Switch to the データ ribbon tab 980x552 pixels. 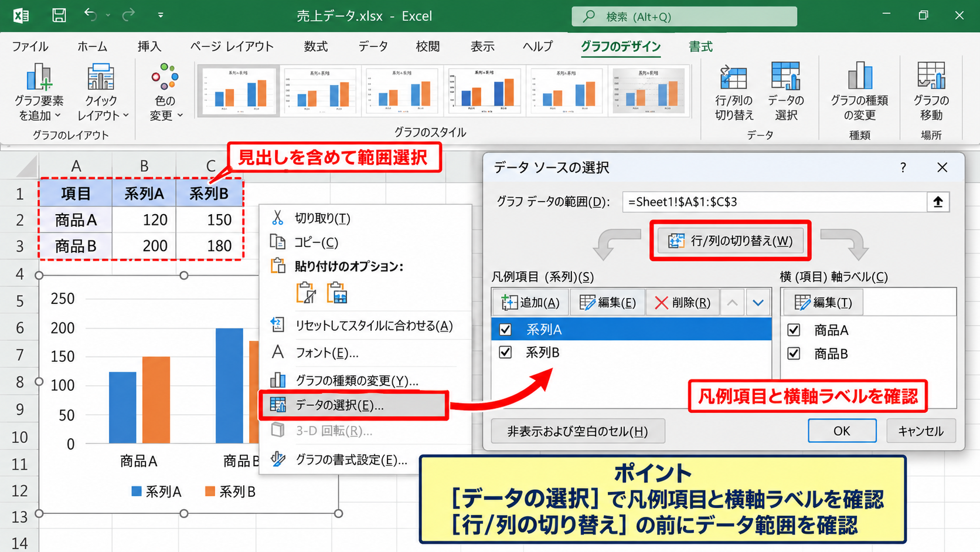click(373, 46)
